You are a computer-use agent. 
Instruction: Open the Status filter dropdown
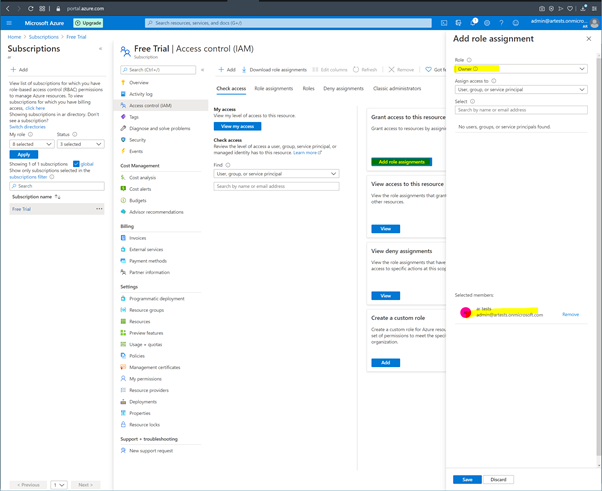coord(80,144)
